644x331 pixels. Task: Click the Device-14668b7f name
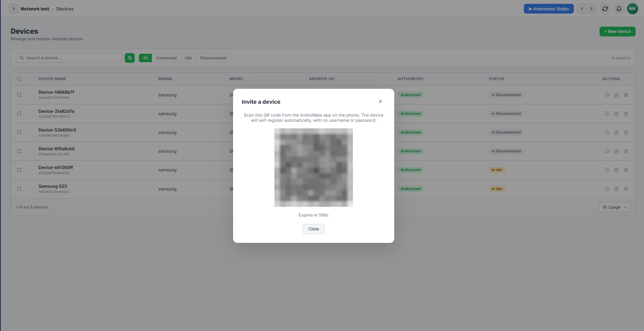[x=56, y=92]
